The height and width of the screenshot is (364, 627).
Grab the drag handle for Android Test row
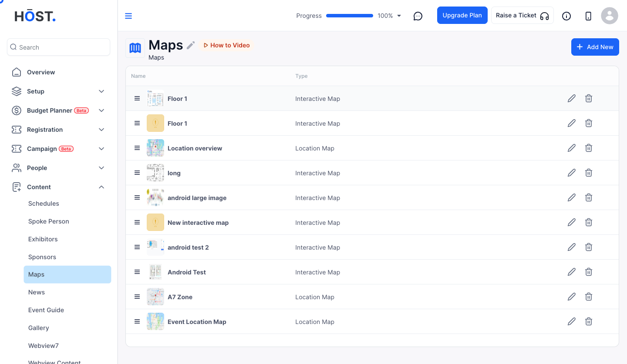coord(137,272)
